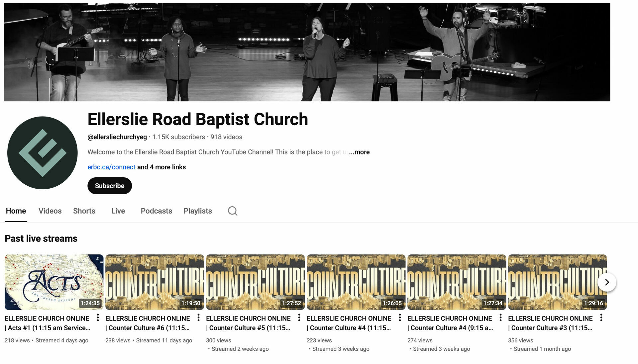Play Counter Culture thumbnail lasting 1:29:16
Screen dimensions: 638x364
pyautogui.click(x=557, y=282)
